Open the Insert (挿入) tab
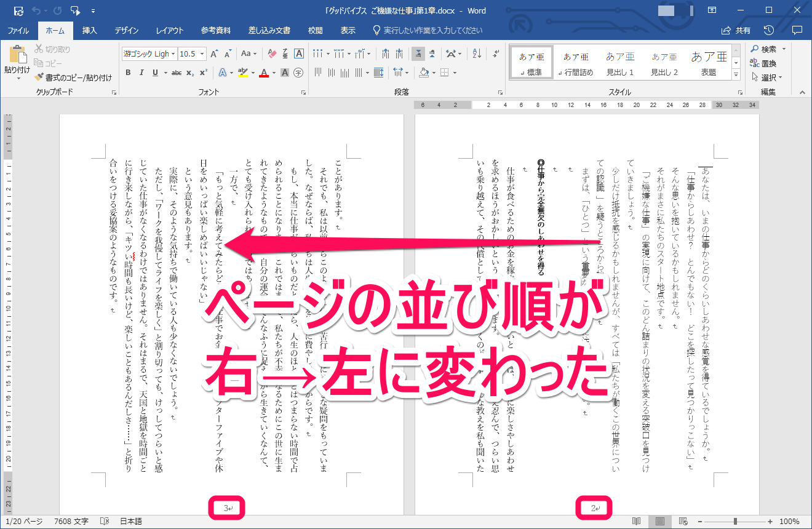Viewport: 812px width, 529px height. pos(90,30)
